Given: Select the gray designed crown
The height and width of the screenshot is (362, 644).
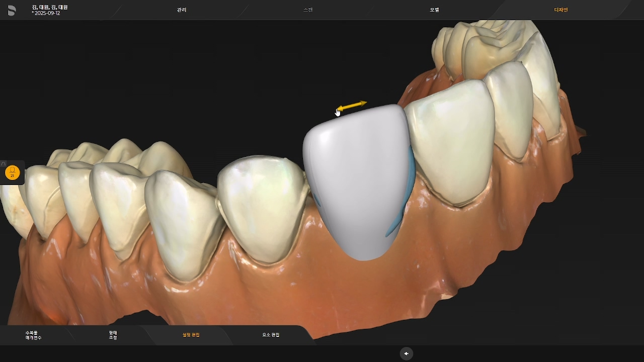Looking at the screenshot, I should point(357,181).
